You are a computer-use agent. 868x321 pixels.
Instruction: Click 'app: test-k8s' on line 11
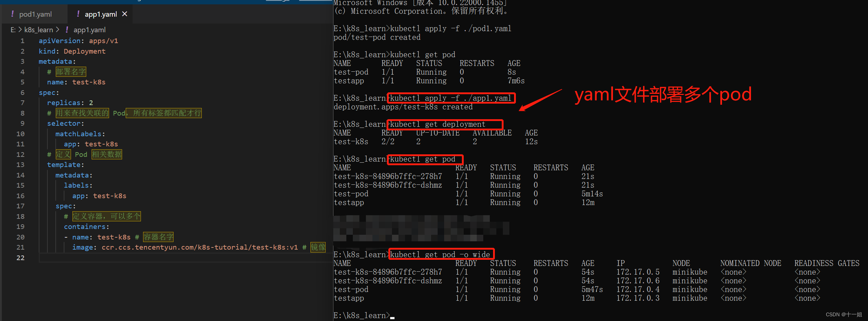tap(91, 144)
